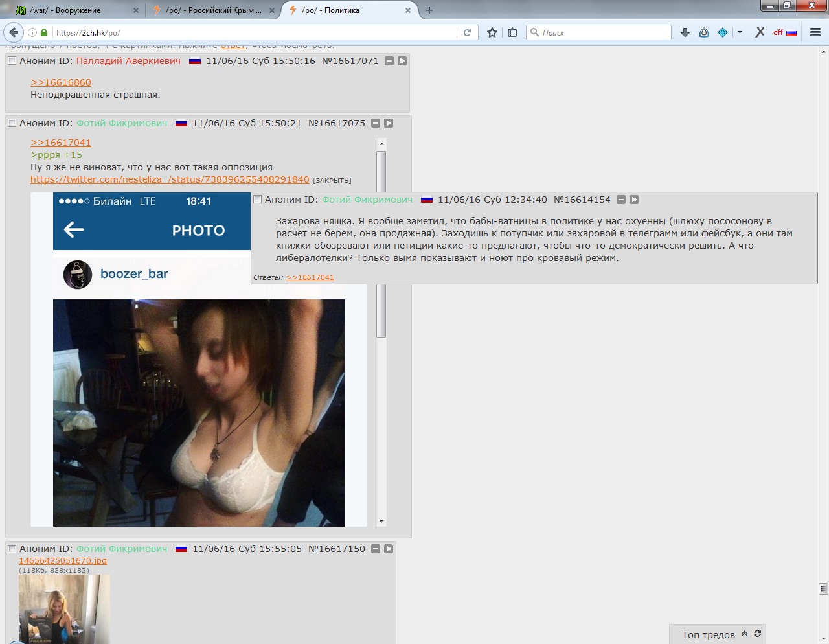Tick the checkbox for post №16614154
The height and width of the screenshot is (644, 829).
257,200
